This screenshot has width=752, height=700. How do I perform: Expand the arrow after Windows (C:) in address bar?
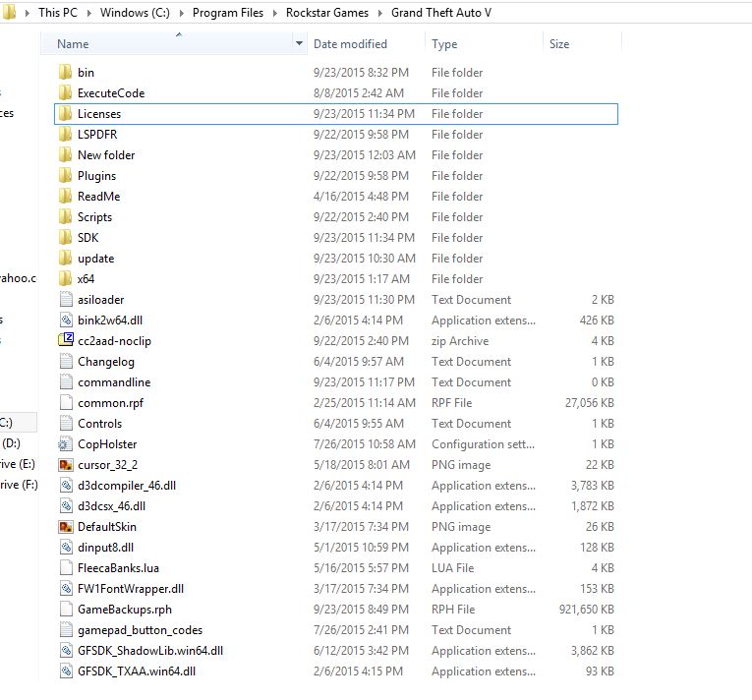tap(182, 13)
